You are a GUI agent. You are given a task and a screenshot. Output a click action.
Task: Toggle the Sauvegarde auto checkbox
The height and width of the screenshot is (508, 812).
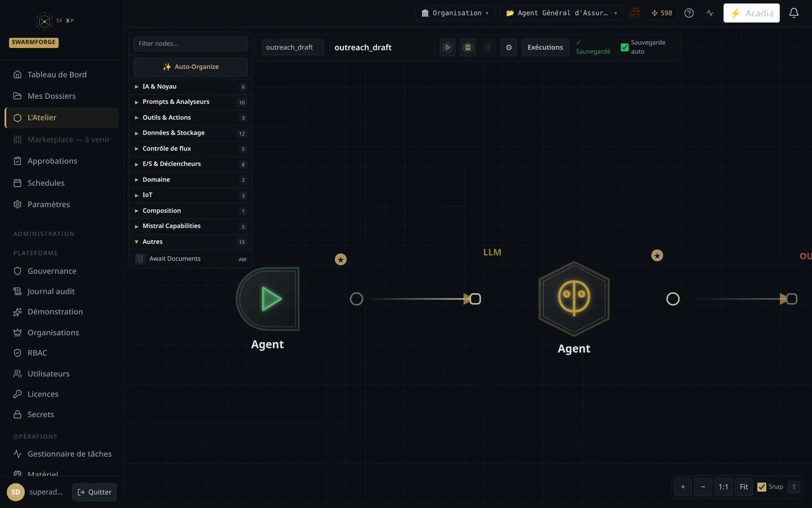pos(625,48)
